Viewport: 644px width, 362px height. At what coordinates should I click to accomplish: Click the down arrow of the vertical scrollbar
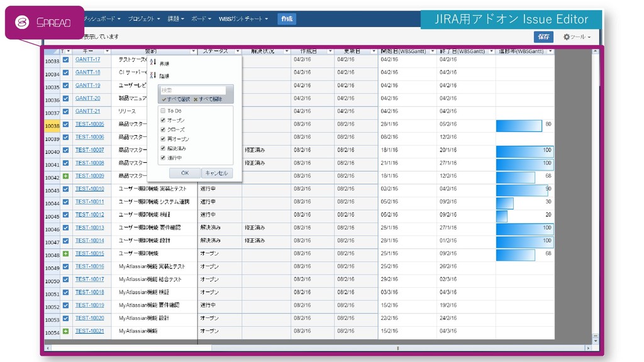[x=596, y=341]
